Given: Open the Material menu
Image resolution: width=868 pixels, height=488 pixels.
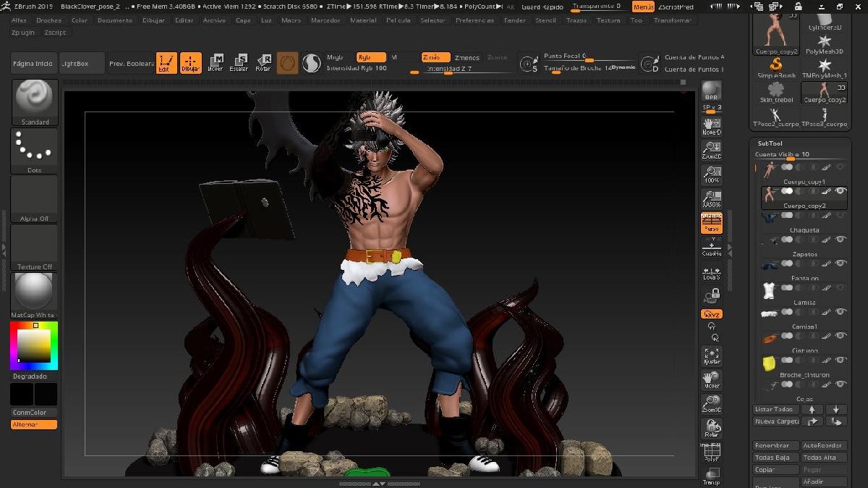Looking at the screenshot, I should point(363,20).
